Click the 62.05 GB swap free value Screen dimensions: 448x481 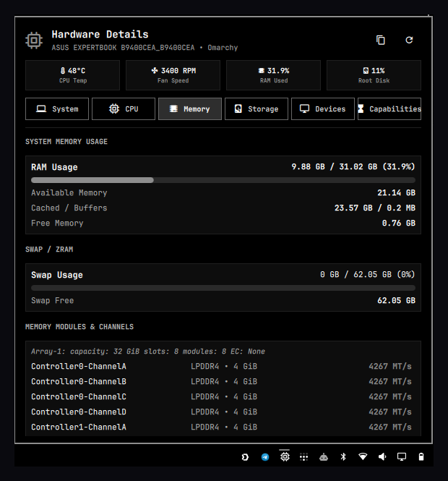396,301
